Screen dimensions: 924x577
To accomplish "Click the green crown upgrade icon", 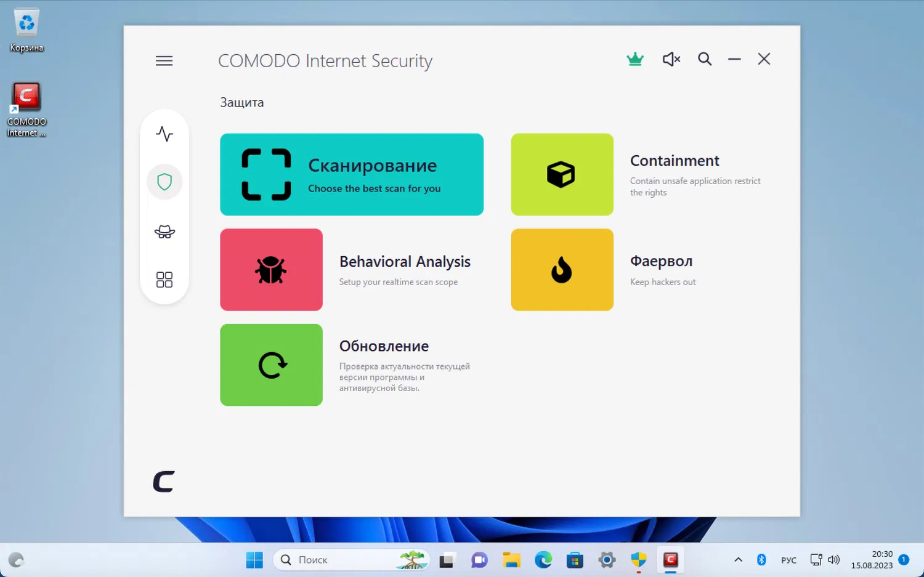I will click(x=635, y=59).
